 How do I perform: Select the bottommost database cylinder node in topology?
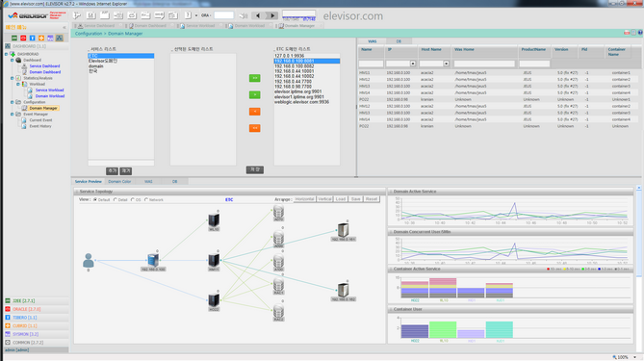pos(278,312)
